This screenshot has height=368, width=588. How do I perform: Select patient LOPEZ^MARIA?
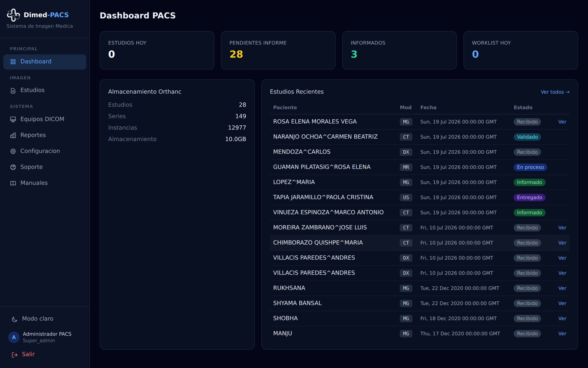[x=294, y=182]
